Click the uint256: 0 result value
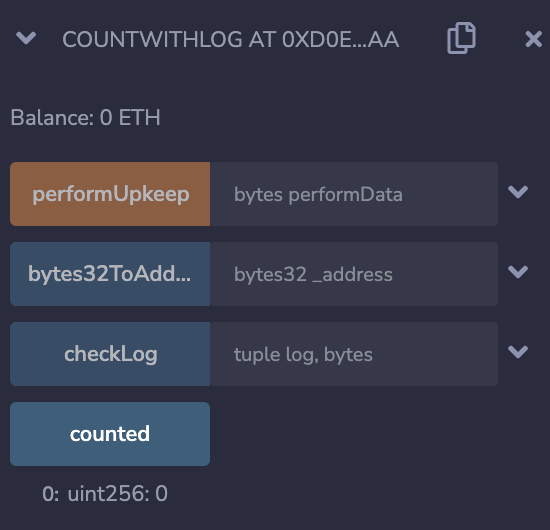 (x=118, y=494)
